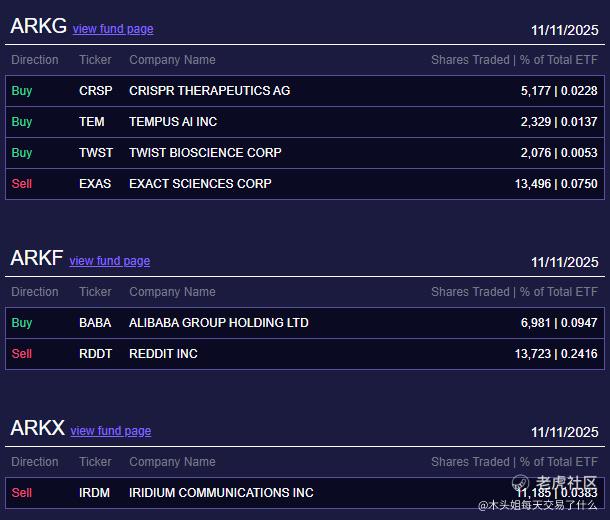Click the ARKX table Direction column header
Viewport: 610px width, 520px height.
click(35, 462)
